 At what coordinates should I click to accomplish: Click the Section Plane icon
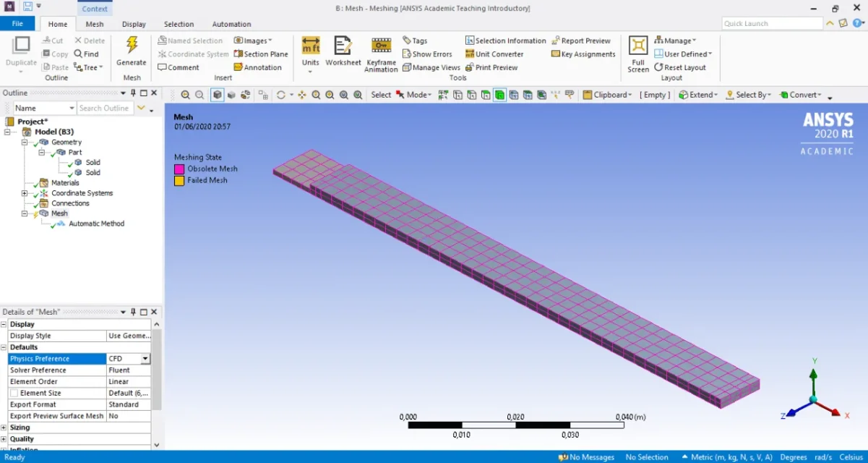point(239,54)
